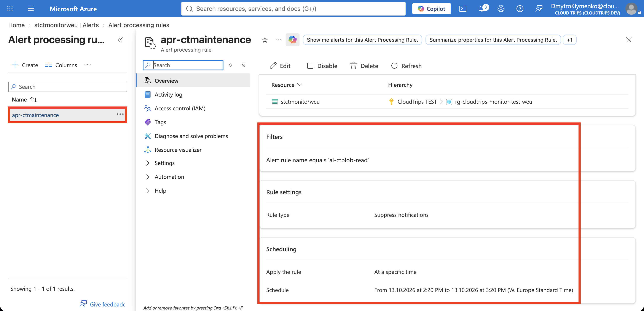This screenshot has width=644, height=311.
Task: Click the Give feedback link
Action: [x=102, y=304]
